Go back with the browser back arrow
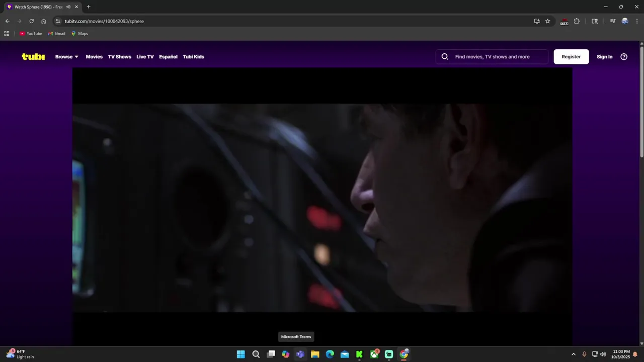 pyautogui.click(x=7, y=21)
